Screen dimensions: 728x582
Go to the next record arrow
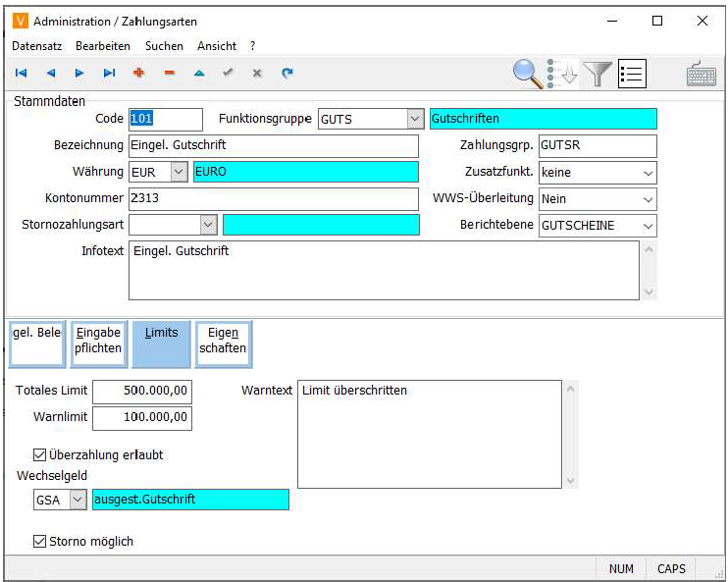pyautogui.click(x=79, y=73)
